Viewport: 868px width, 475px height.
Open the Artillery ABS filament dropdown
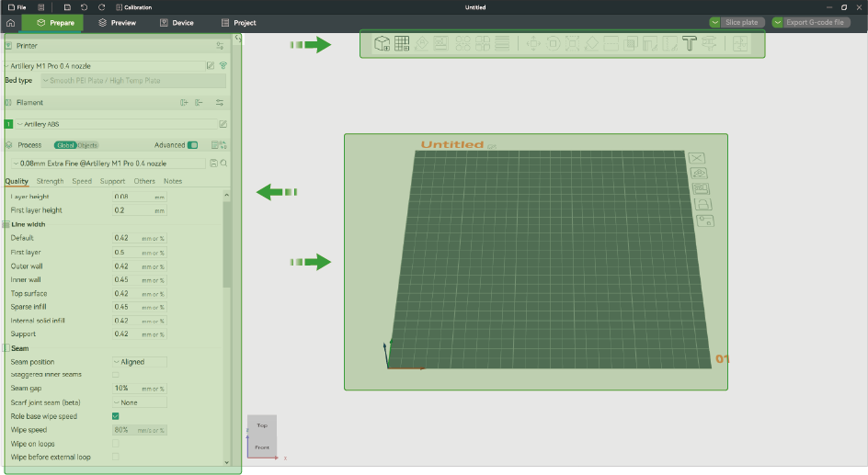pos(116,124)
